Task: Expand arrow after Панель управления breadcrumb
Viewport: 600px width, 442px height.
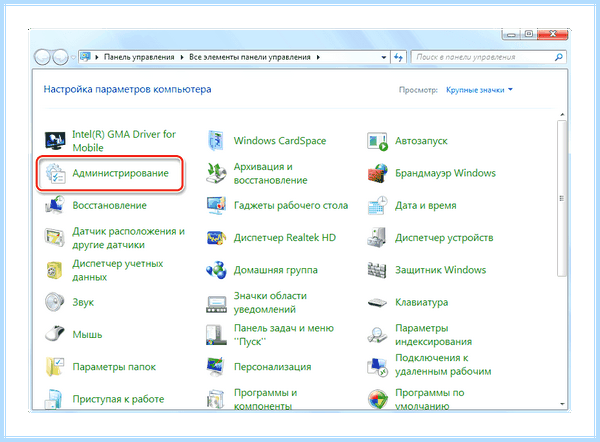Action: click(182, 57)
